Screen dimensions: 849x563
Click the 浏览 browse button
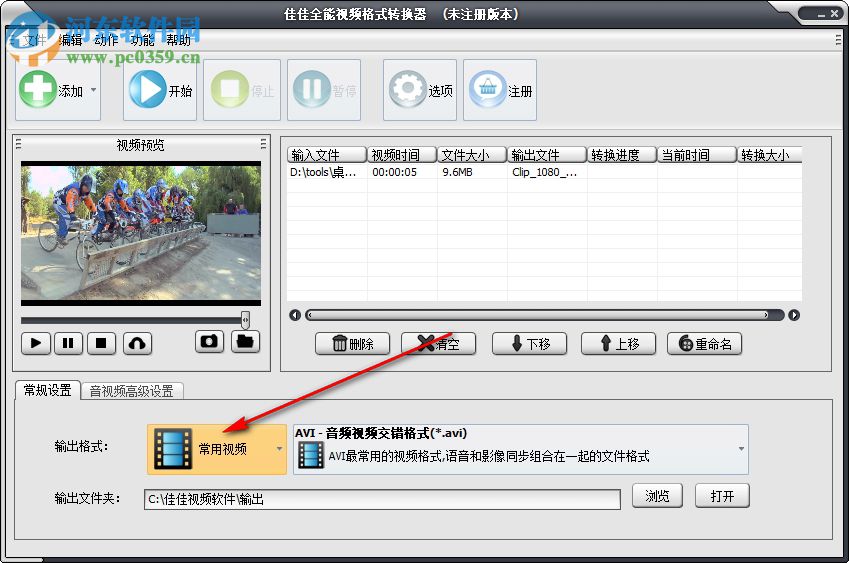pos(657,496)
